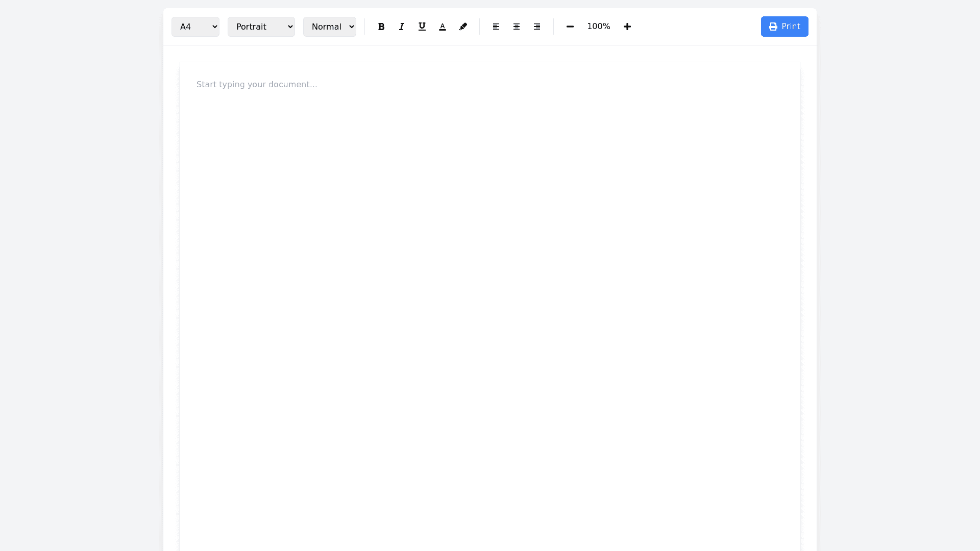Click the printer icon in Print button
The width and height of the screenshot is (980, 551).
(x=773, y=27)
